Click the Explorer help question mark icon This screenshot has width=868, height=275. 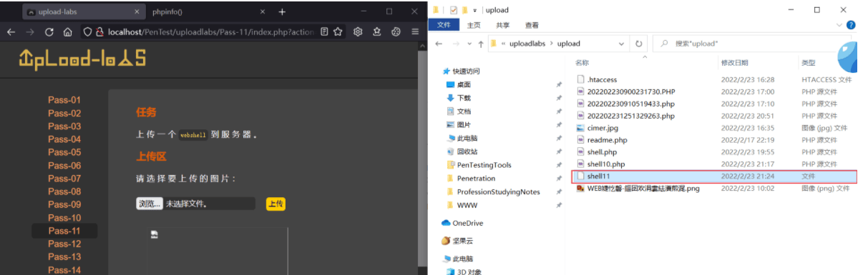pyautogui.click(x=851, y=24)
